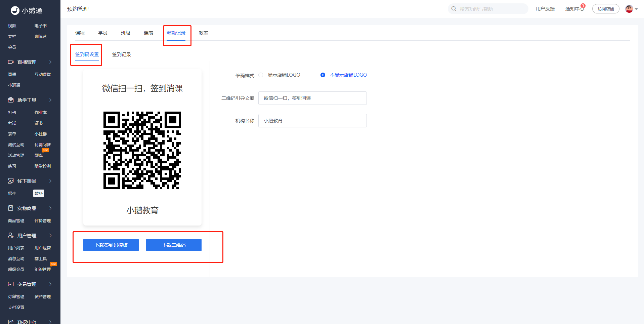Click the 访问店铺 button

(x=606, y=9)
